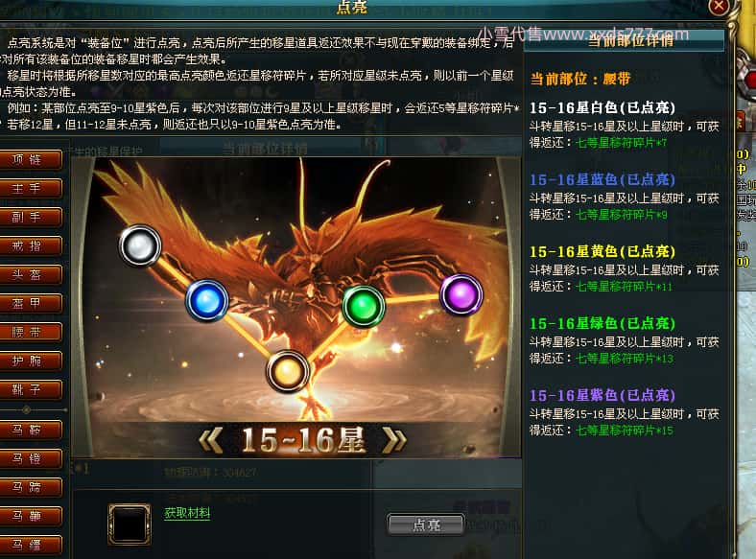Viewport: 756px width, 559px height.
Task: Open the 靴子 equipment tab
Action: pyautogui.click(x=31, y=390)
